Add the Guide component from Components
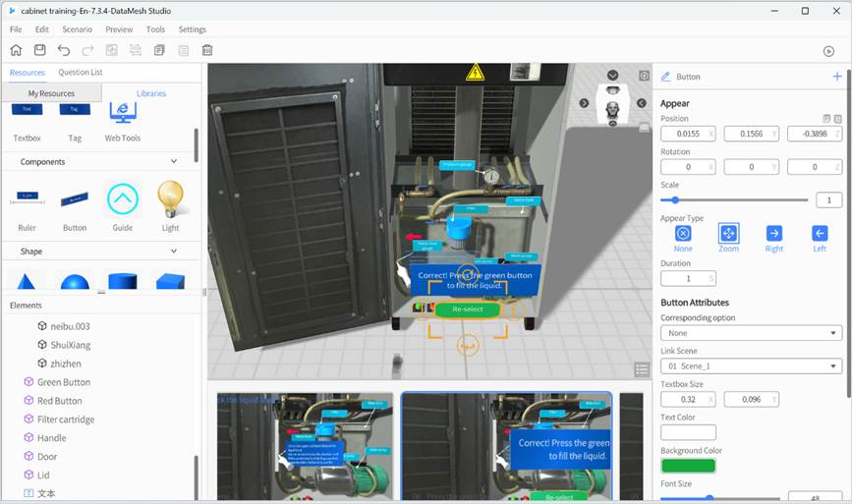 [x=123, y=199]
